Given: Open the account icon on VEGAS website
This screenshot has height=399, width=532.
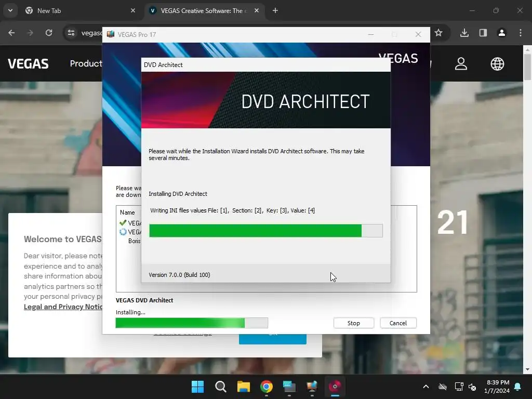Looking at the screenshot, I should pyautogui.click(x=461, y=64).
